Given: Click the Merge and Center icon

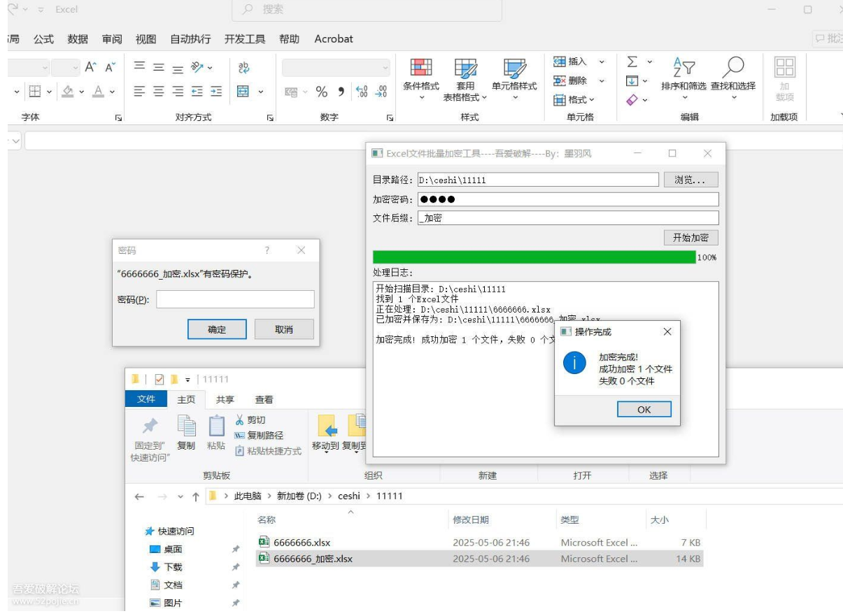Looking at the screenshot, I should tap(244, 92).
